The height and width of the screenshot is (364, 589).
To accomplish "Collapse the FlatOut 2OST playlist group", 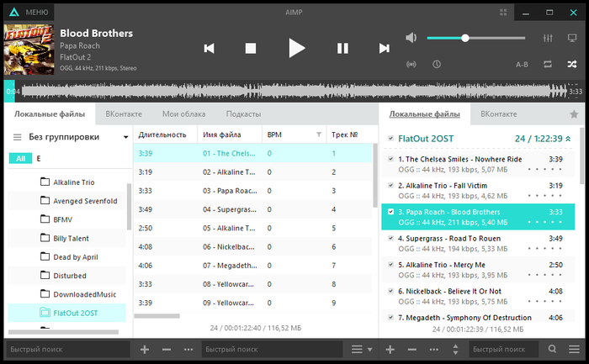I will click(568, 139).
